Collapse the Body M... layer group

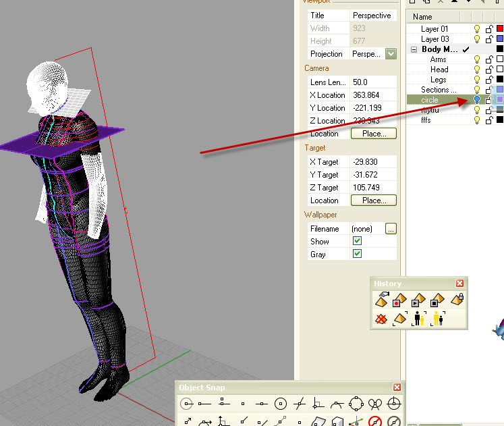pos(414,49)
